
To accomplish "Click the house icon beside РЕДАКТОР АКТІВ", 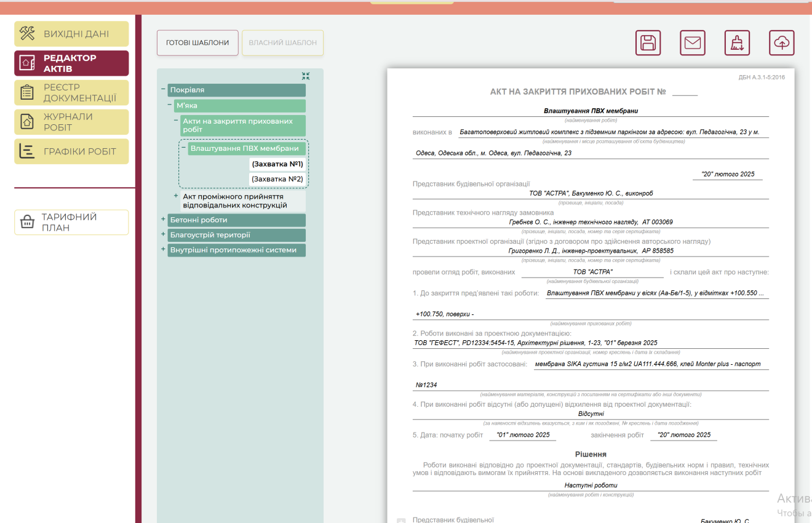I will click(27, 63).
